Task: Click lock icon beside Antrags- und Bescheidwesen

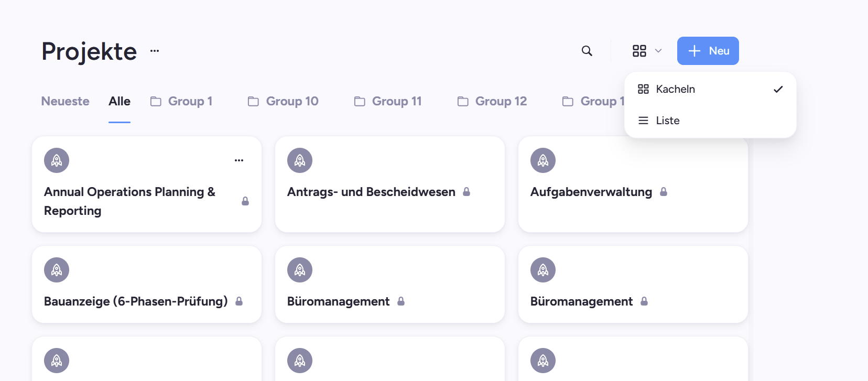Action: (x=466, y=192)
